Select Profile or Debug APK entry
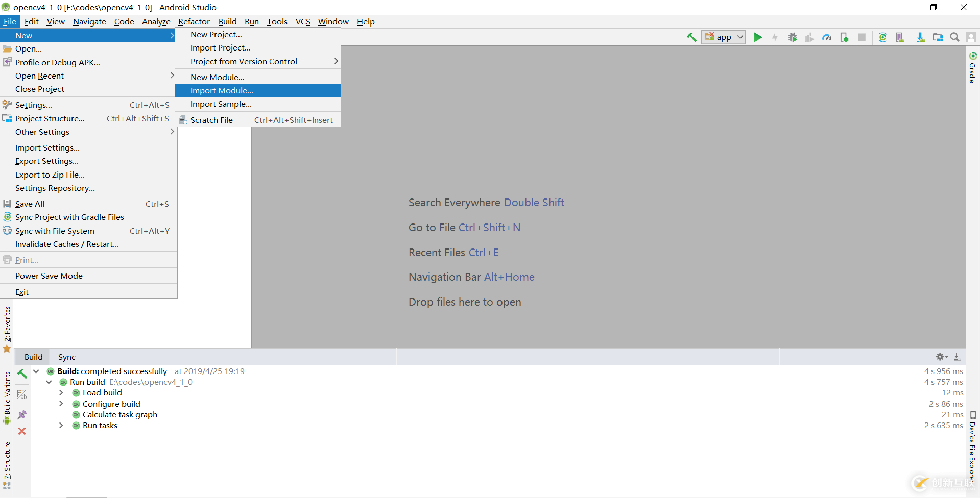The image size is (980, 498). [88, 62]
